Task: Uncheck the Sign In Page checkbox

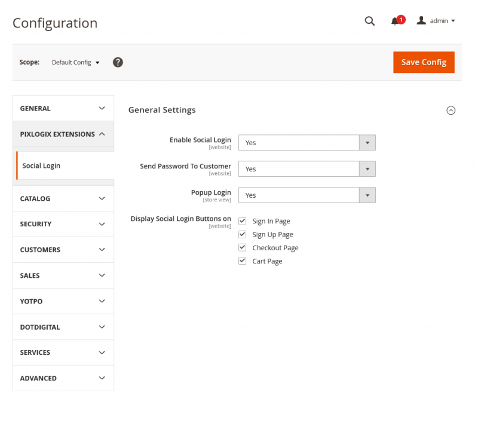Action: pos(242,220)
